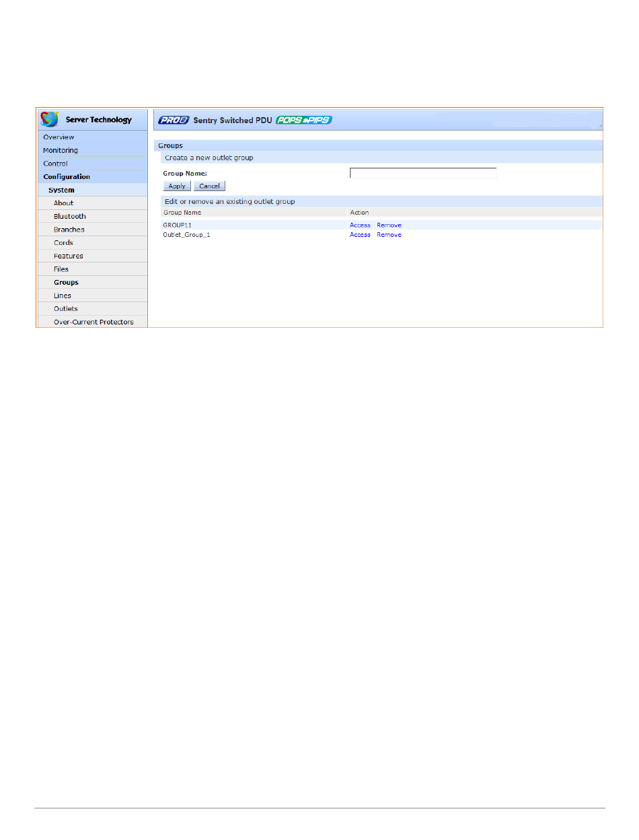Remove the GROUP11 outlet group
This screenshot has height=840, width=639.
point(389,225)
